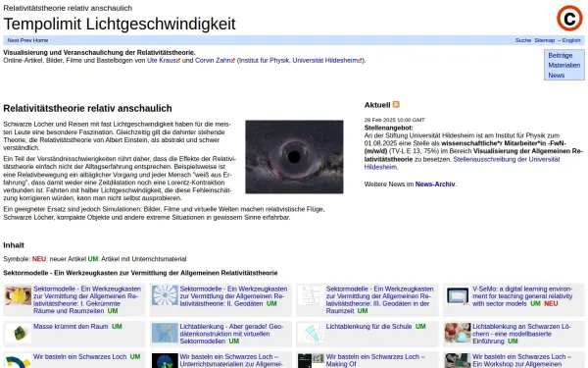Open Institut für Physik, Universität Hildesheim link
The height and width of the screenshot is (368, 588).
299,60
